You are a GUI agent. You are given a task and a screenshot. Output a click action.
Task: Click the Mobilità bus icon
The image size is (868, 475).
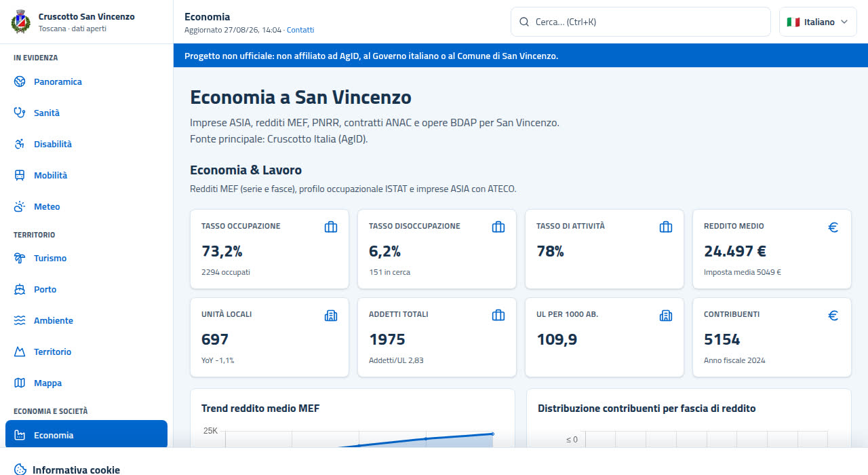(x=20, y=175)
